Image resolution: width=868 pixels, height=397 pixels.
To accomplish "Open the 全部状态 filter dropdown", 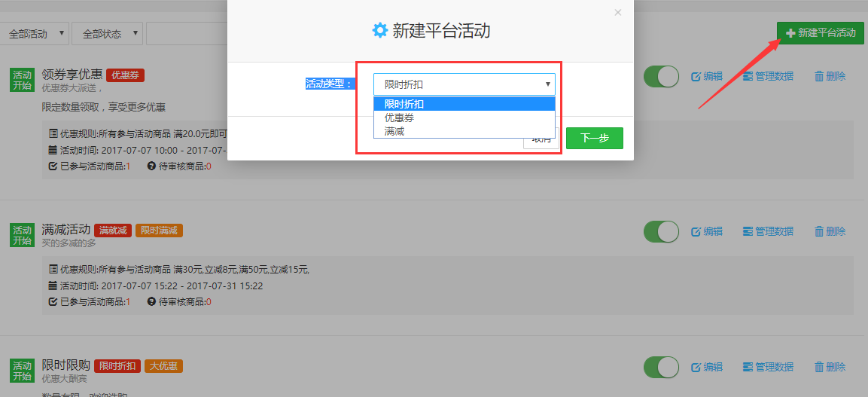I will tap(108, 34).
